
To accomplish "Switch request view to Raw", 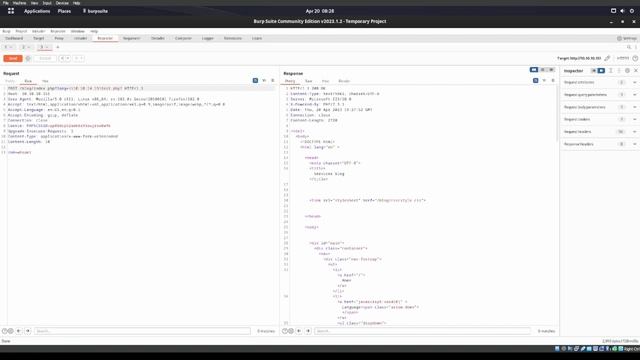I will pos(28,81).
